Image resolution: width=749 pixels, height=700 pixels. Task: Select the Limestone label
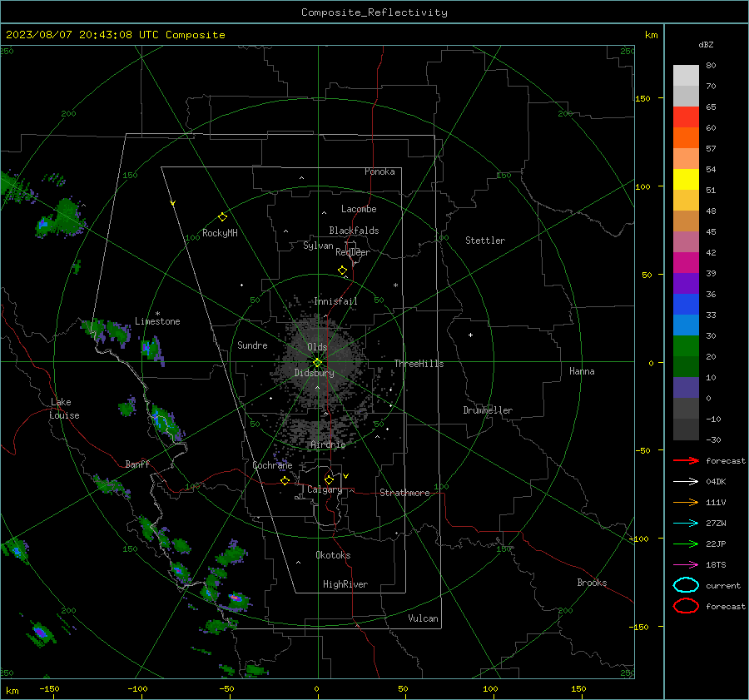157,321
